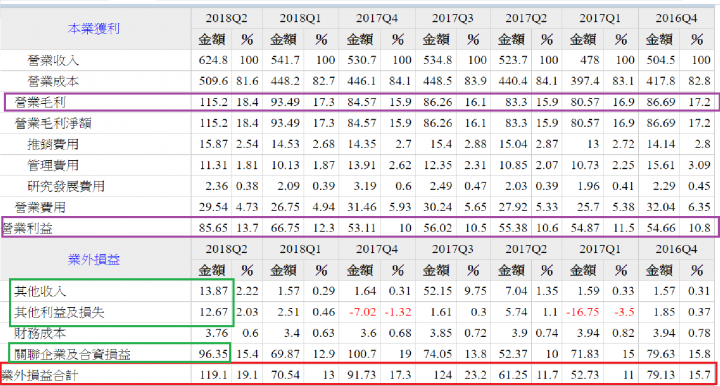Viewport: 720px width, 386px height.
Task: Select the 營業費用 row label
Action: pyautogui.click(x=40, y=207)
